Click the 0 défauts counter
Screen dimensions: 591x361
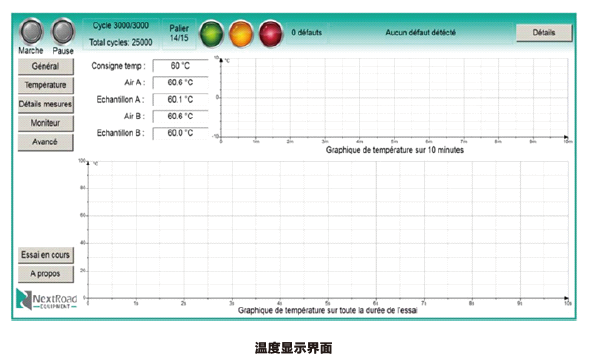tap(307, 33)
